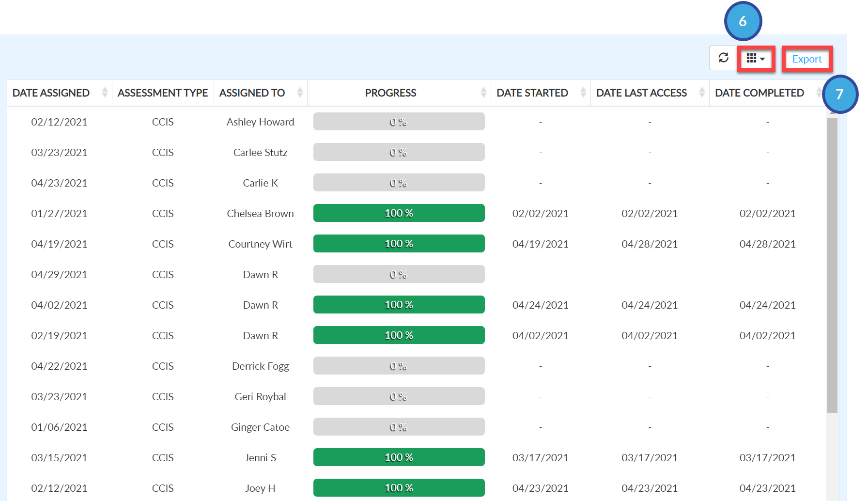Click the Date Completed column header

click(x=759, y=93)
